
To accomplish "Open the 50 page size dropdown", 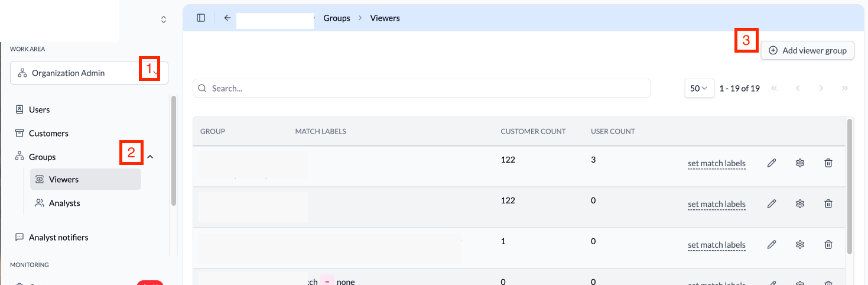I will tap(699, 88).
